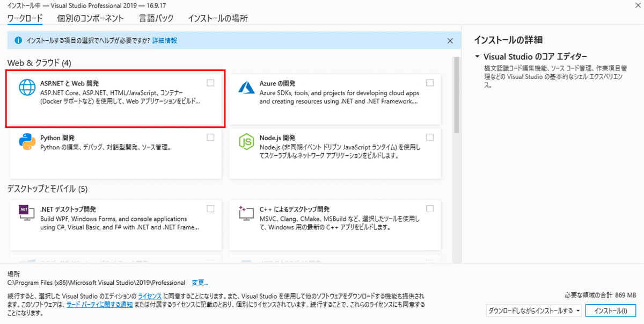
Task: Select the ASP.NET と Web 開発 title text
Action: pyautogui.click(x=70, y=83)
